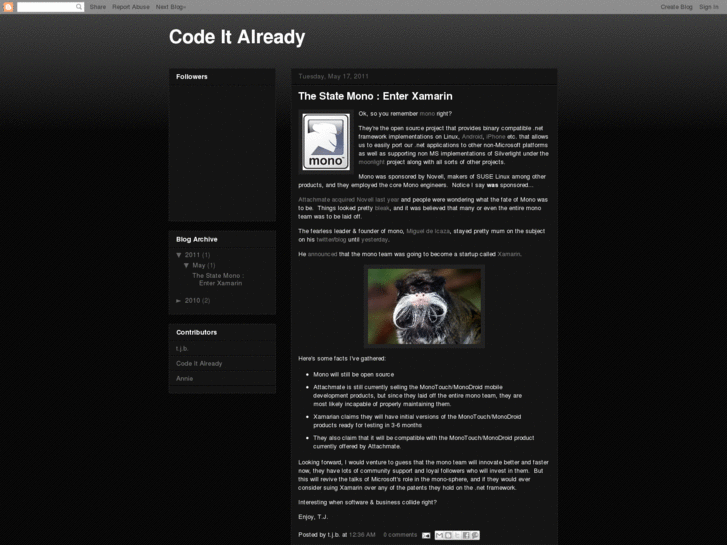727x545 pixels.
Task: Open the twitter/blog link
Action: [331, 240]
